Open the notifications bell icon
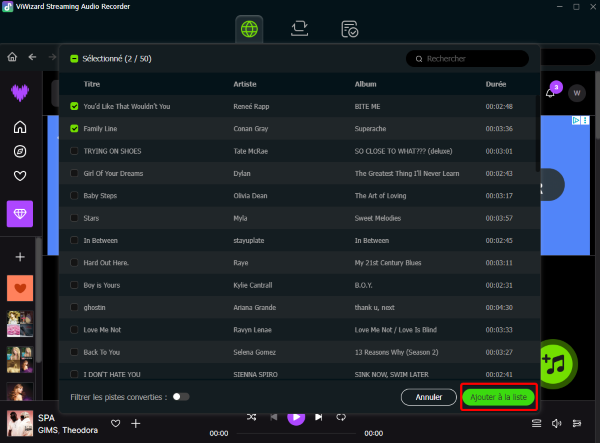Image resolution: width=600 pixels, height=443 pixels. click(550, 93)
